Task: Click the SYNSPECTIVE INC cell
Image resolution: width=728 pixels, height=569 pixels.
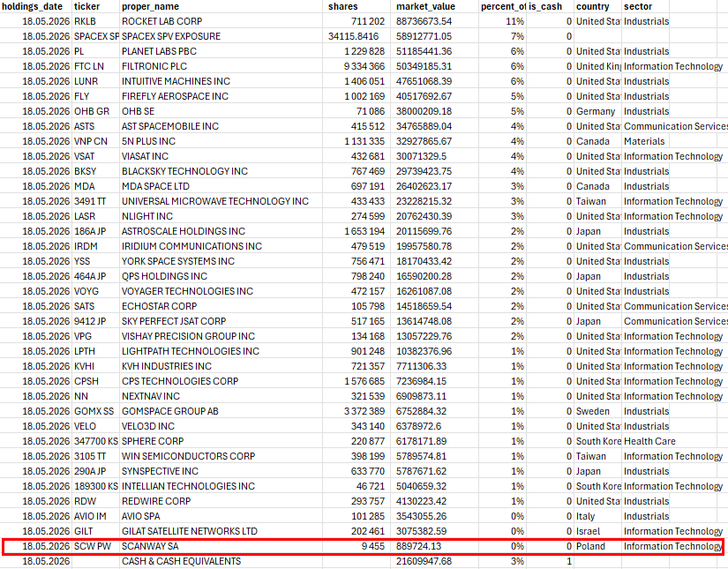Action: coord(221,472)
